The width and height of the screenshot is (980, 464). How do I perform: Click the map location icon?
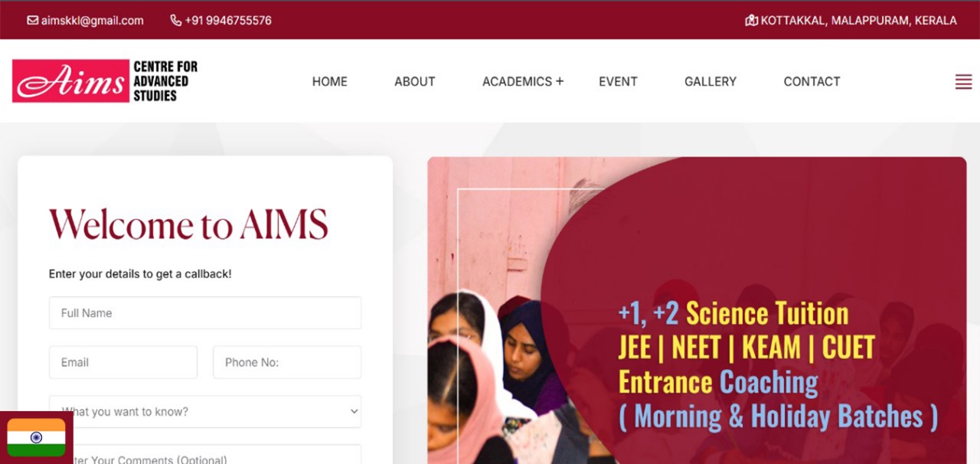pyautogui.click(x=751, y=21)
